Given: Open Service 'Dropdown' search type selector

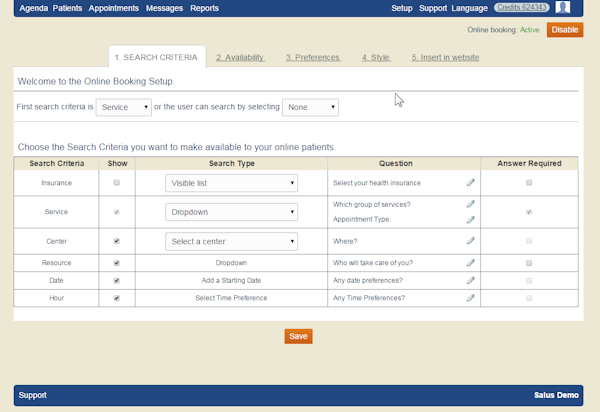Looking at the screenshot, I should point(232,212).
